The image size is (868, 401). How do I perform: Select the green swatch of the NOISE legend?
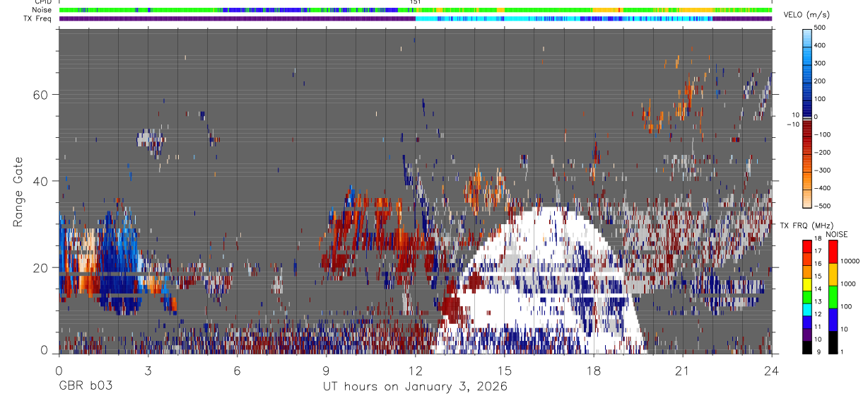[x=833, y=297]
